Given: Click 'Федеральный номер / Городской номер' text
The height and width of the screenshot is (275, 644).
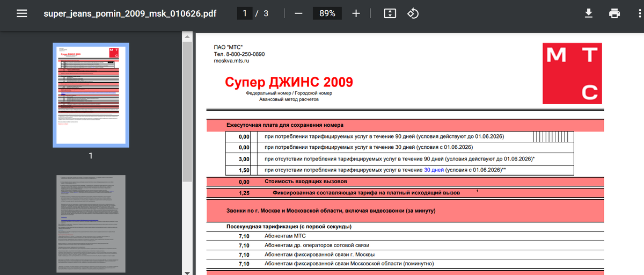Looking at the screenshot, I should coord(289,93).
